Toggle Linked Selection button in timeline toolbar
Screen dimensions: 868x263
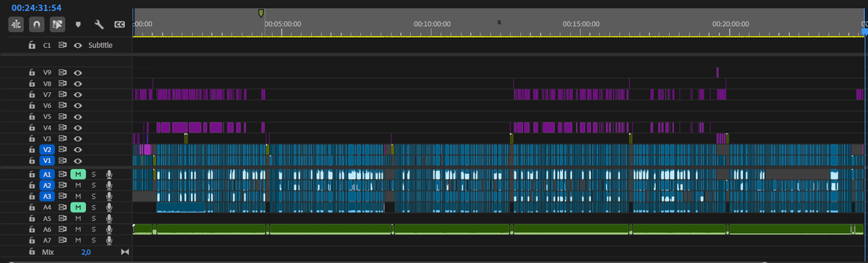coord(57,25)
